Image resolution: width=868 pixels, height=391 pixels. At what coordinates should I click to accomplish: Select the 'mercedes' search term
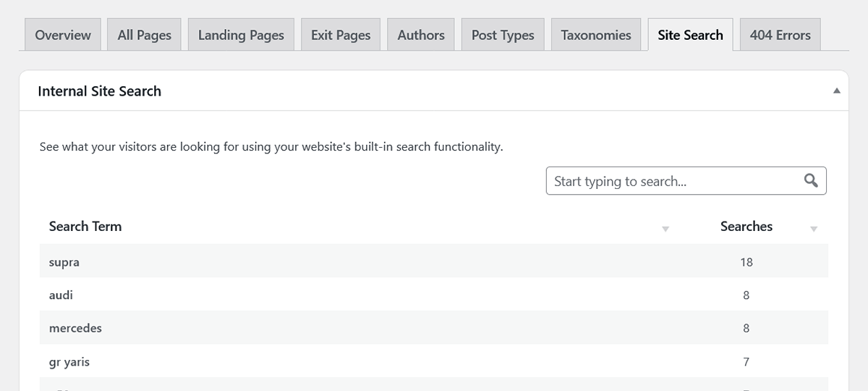pos(75,328)
